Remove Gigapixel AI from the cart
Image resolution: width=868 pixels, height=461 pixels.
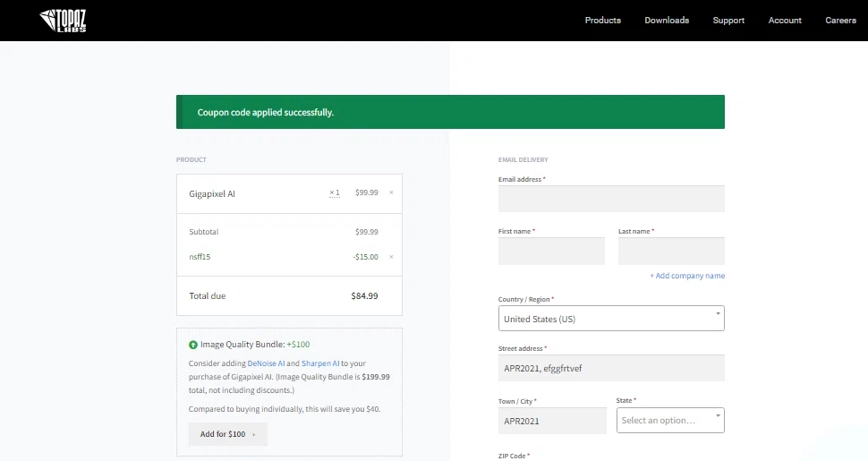click(x=391, y=192)
